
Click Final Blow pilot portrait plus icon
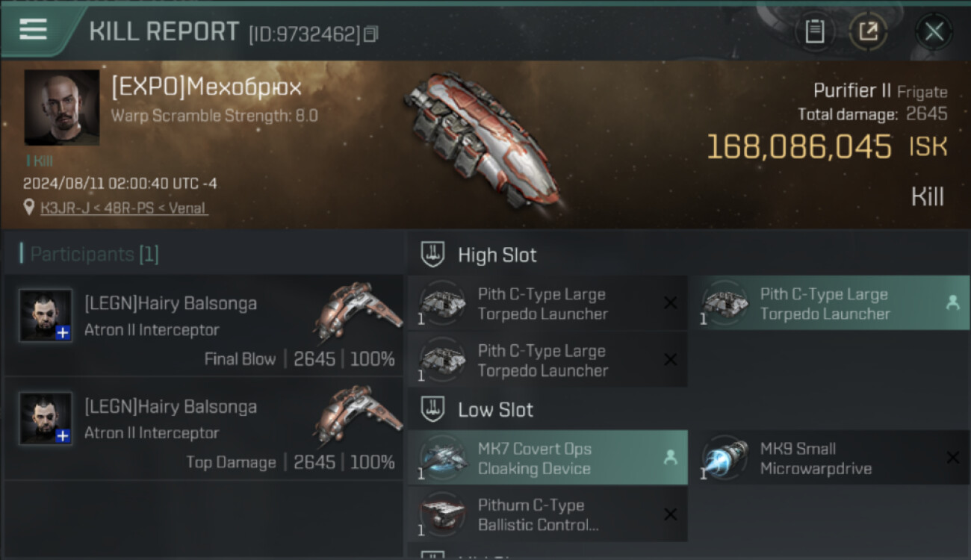tap(63, 333)
